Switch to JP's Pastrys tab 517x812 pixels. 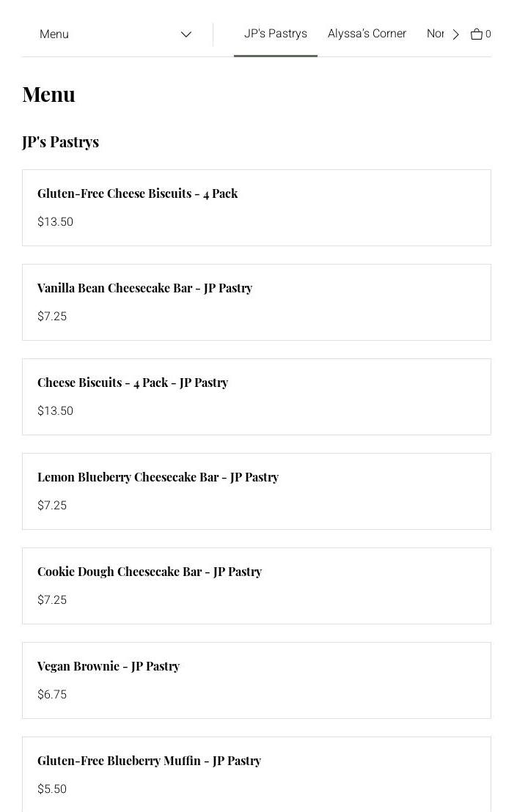[276, 34]
